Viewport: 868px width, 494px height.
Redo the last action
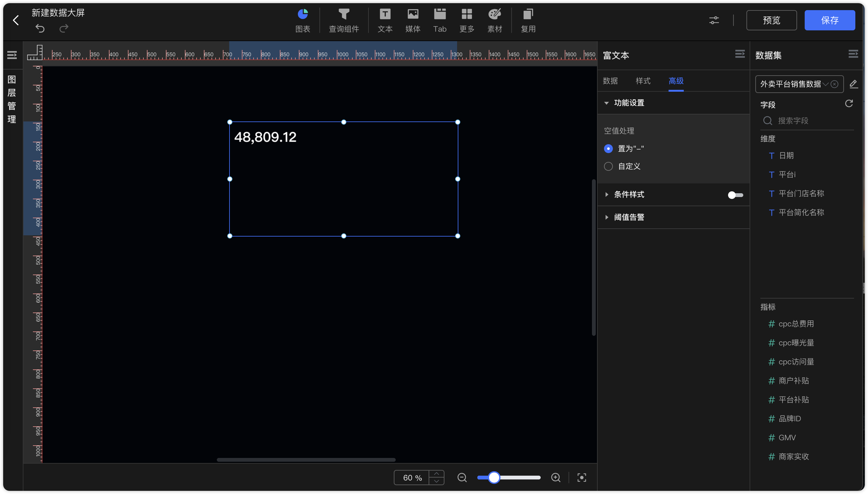coord(64,28)
